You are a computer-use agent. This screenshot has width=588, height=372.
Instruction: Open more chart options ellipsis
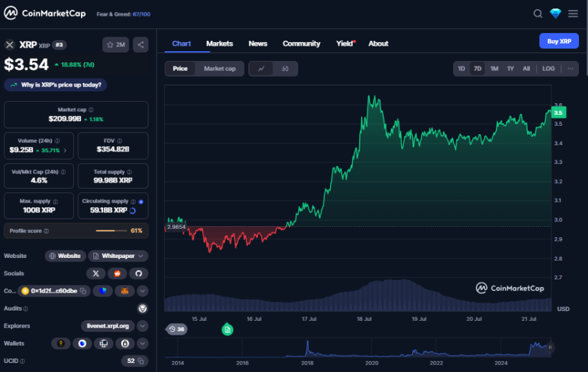point(571,68)
